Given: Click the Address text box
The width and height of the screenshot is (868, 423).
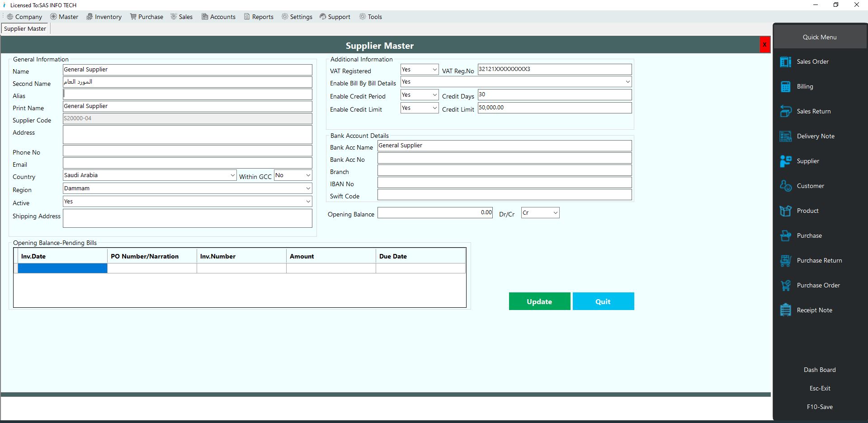Looking at the screenshot, I should pos(188,135).
